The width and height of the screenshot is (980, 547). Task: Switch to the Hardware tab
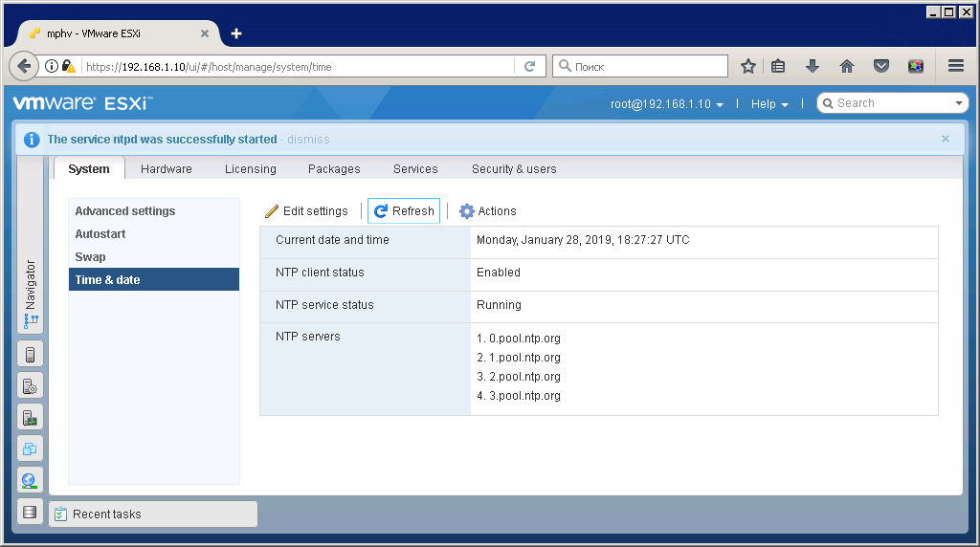[167, 169]
